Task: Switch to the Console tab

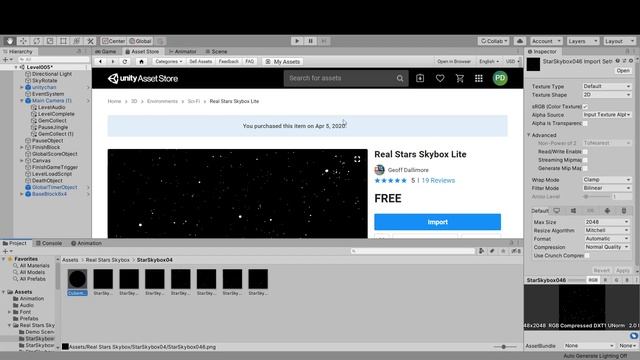Action: (x=49, y=243)
